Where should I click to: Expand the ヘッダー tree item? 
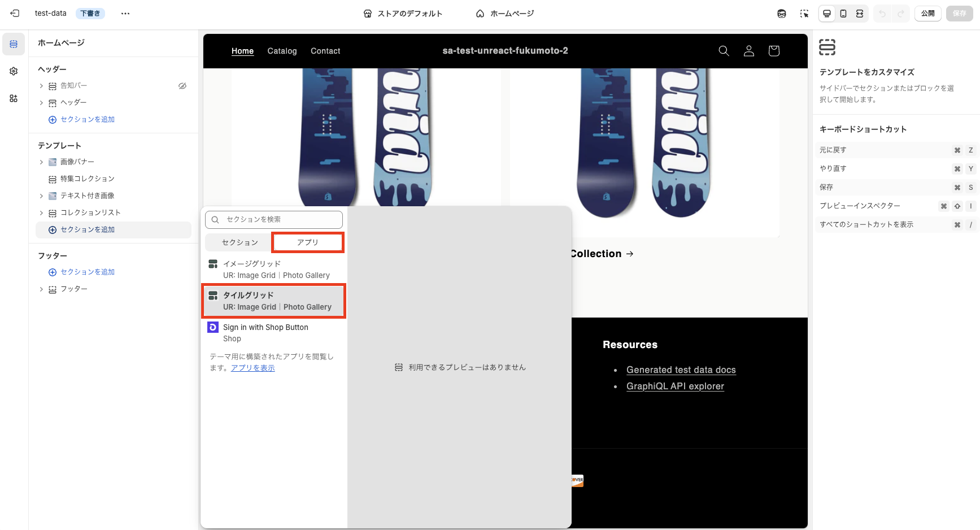click(x=41, y=102)
